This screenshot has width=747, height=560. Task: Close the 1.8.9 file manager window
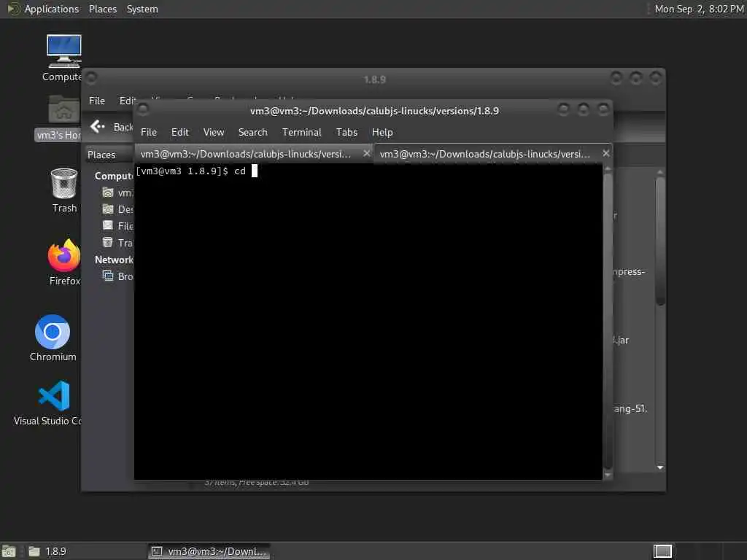point(656,77)
